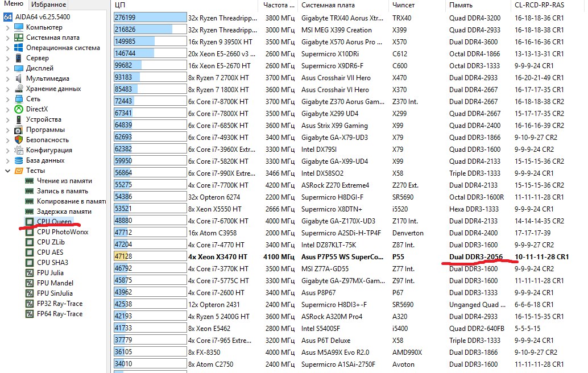Expand the Сервер tree node

7,58
